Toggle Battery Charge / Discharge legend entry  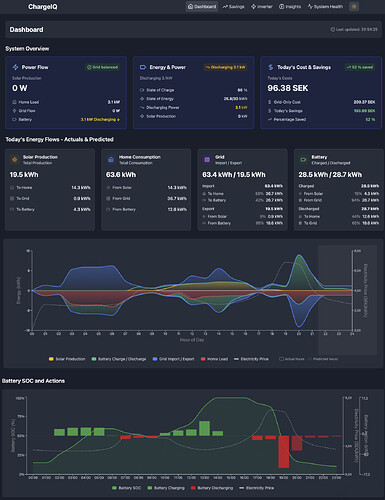click(x=119, y=359)
